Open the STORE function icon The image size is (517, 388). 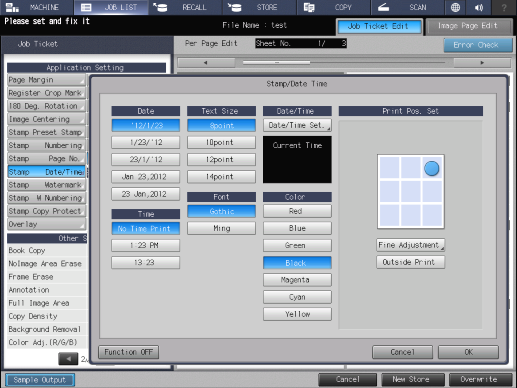pos(234,7)
